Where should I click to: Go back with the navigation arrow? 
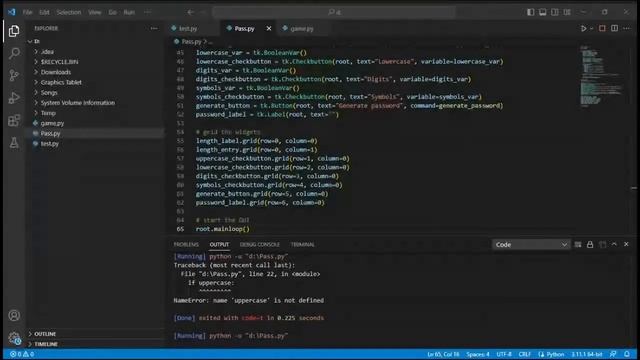click(190, 12)
